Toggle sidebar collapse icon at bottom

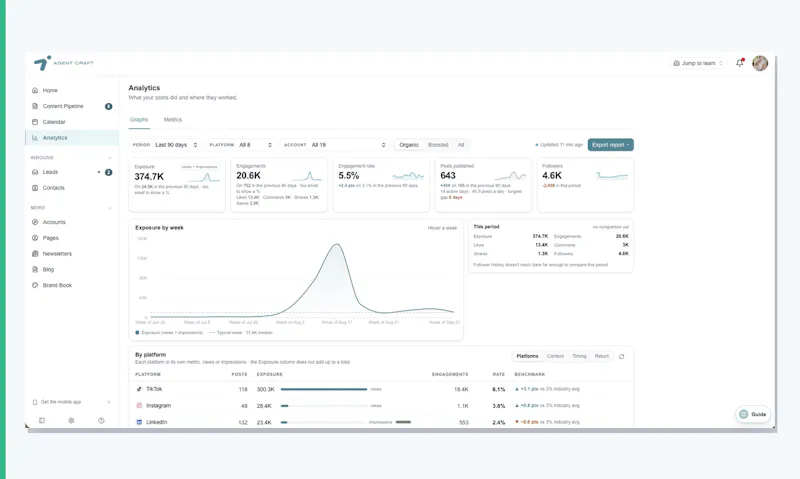click(42, 420)
